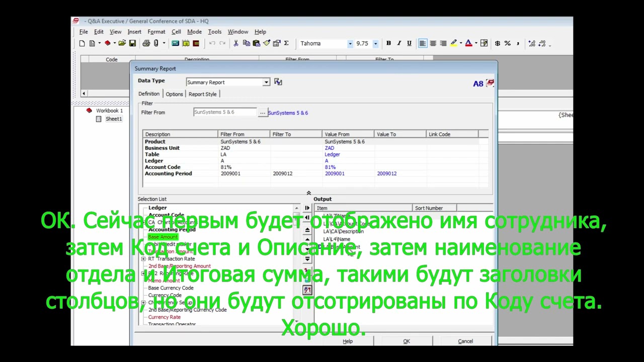Toggle bold formatting

coord(388,43)
